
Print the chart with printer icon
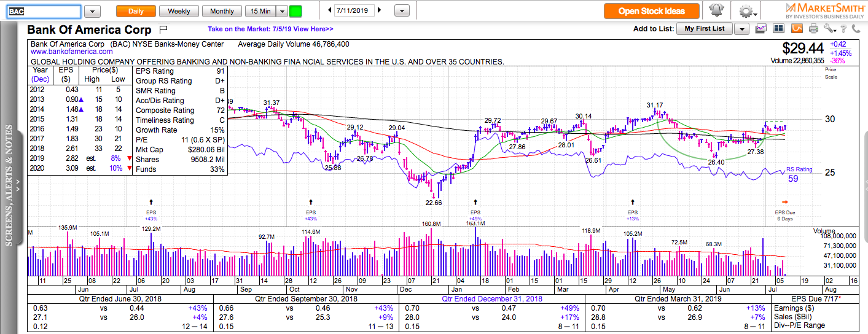813,28
